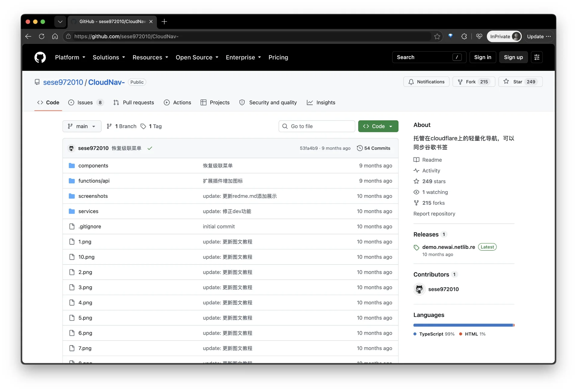Click the Sign in button
577x392 pixels.
(483, 57)
